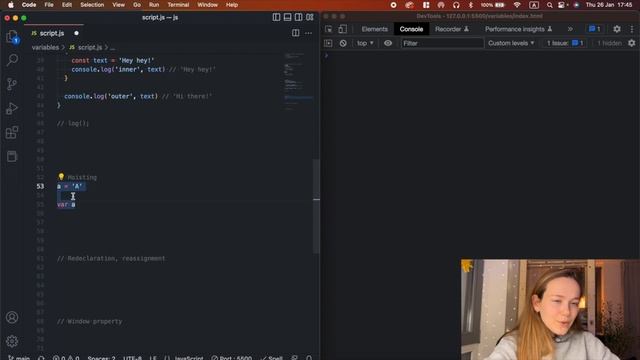
Task: Select the DevTools inspect element tool
Action: [329, 29]
